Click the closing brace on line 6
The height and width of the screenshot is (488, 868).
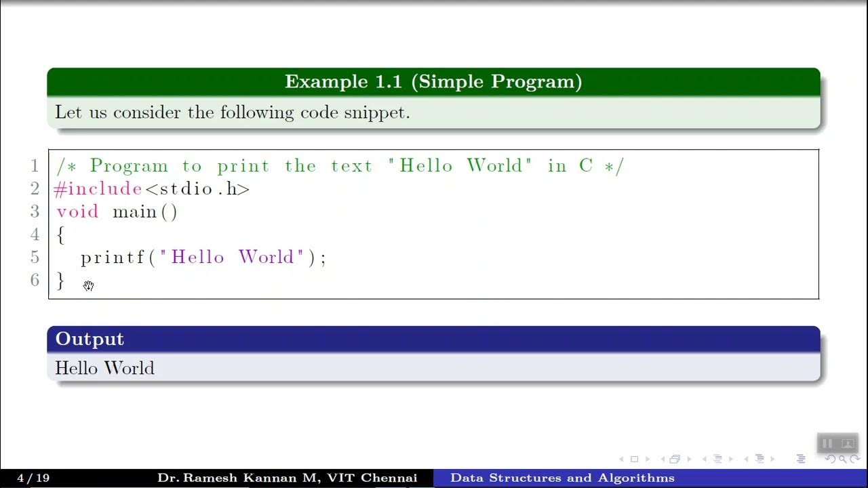tap(60, 281)
